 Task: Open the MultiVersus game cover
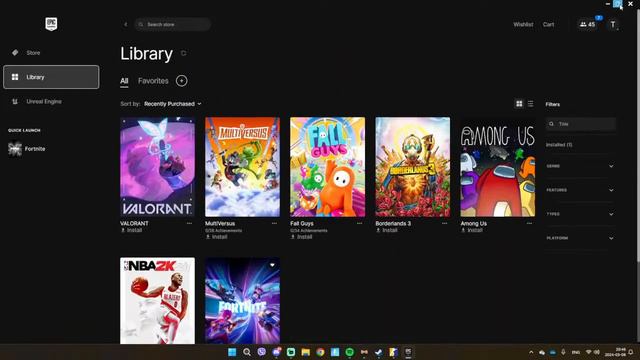click(242, 167)
